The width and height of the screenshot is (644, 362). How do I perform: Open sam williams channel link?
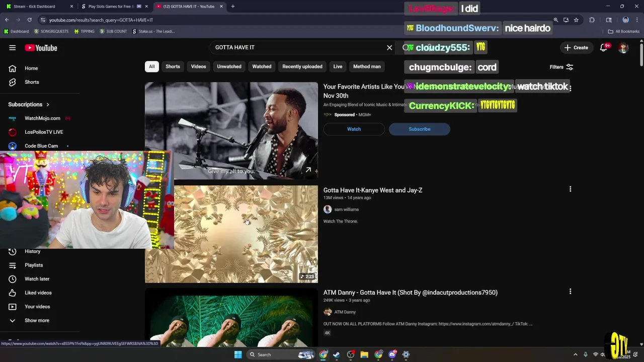(x=347, y=210)
